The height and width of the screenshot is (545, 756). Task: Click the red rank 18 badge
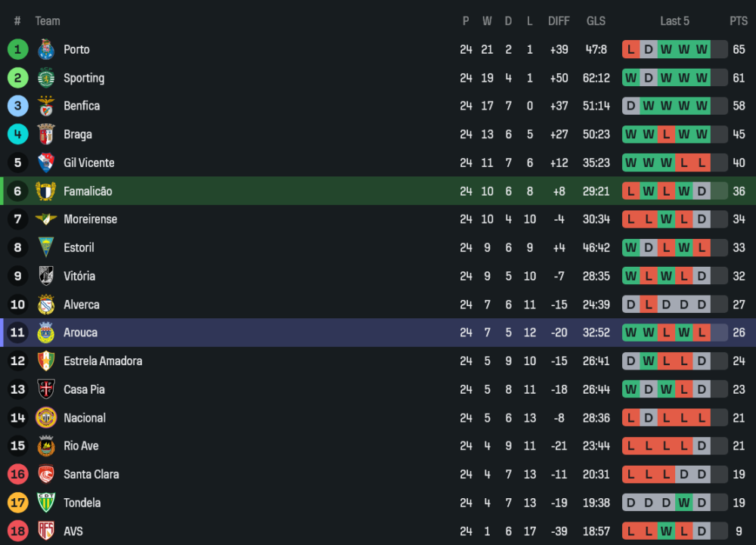point(17,531)
